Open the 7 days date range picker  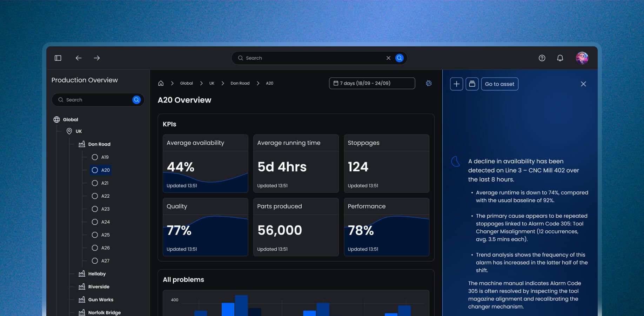(x=372, y=83)
